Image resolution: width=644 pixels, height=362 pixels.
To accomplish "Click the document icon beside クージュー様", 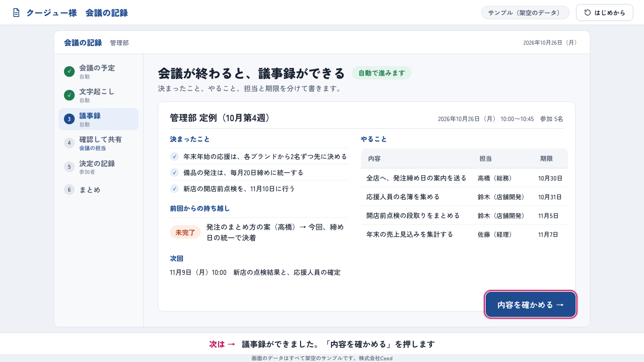I will tap(17, 13).
